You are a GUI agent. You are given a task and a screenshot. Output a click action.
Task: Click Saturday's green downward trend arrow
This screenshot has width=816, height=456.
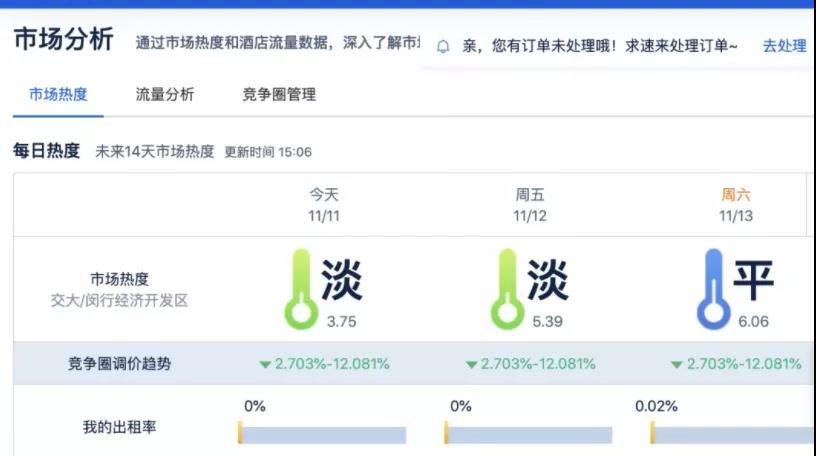(677, 365)
